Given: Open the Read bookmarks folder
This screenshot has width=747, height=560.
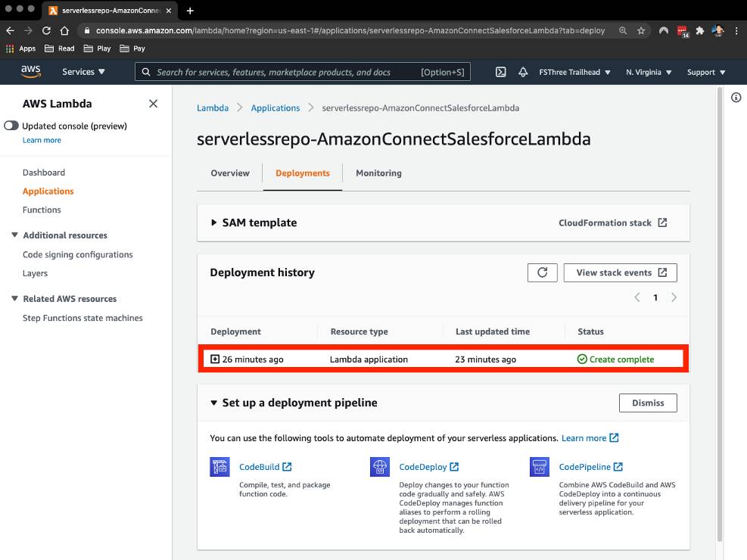Looking at the screenshot, I should (x=60, y=48).
